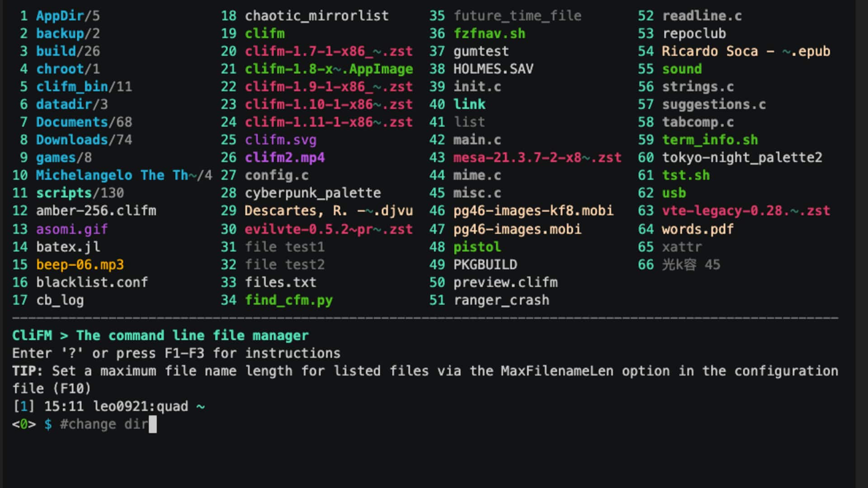Select the AppDir directory entry
The image size is (868, 488).
(68, 16)
